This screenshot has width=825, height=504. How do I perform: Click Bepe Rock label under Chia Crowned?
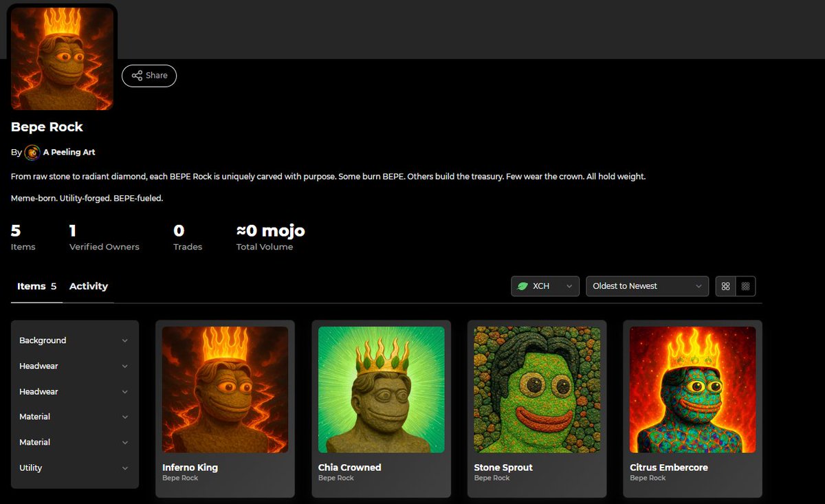pyautogui.click(x=336, y=478)
